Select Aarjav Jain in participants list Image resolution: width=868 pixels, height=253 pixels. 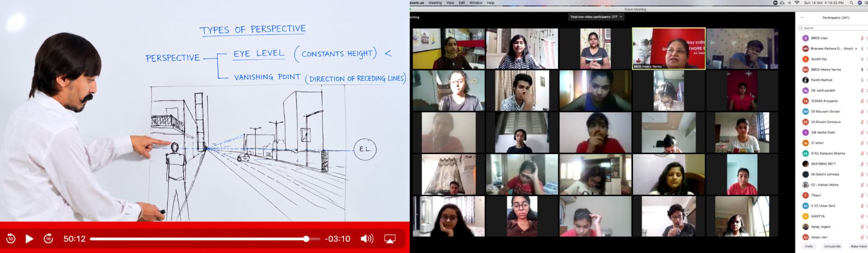(x=833, y=237)
